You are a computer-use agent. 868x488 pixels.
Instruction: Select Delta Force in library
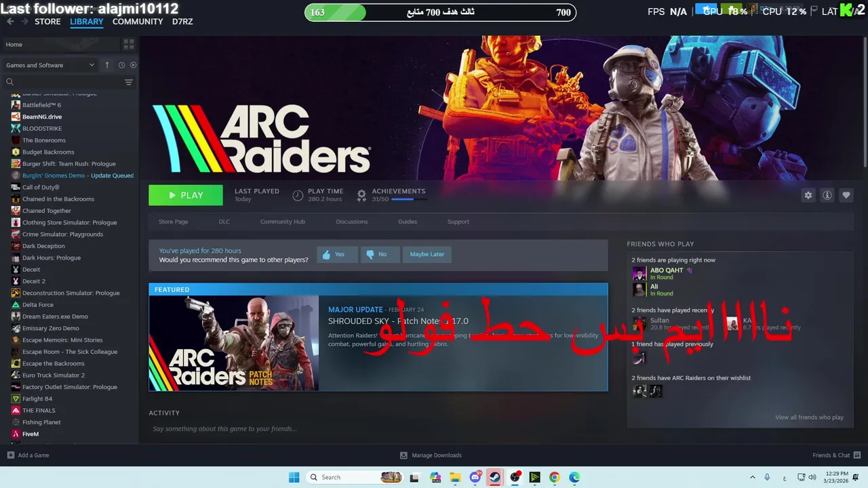coord(38,305)
